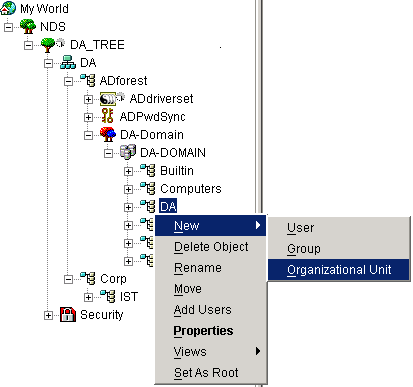Create a new User from submenu

click(x=339, y=228)
